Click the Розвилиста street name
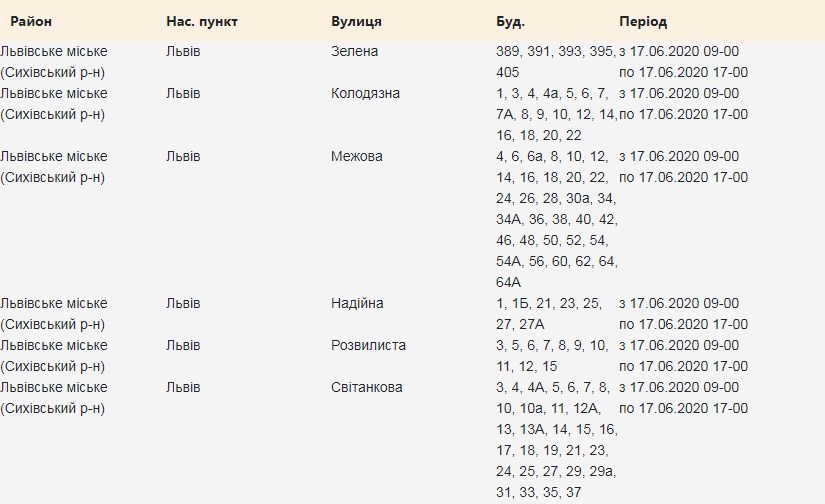The width and height of the screenshot is (825, 504). [x=368, y=345]
